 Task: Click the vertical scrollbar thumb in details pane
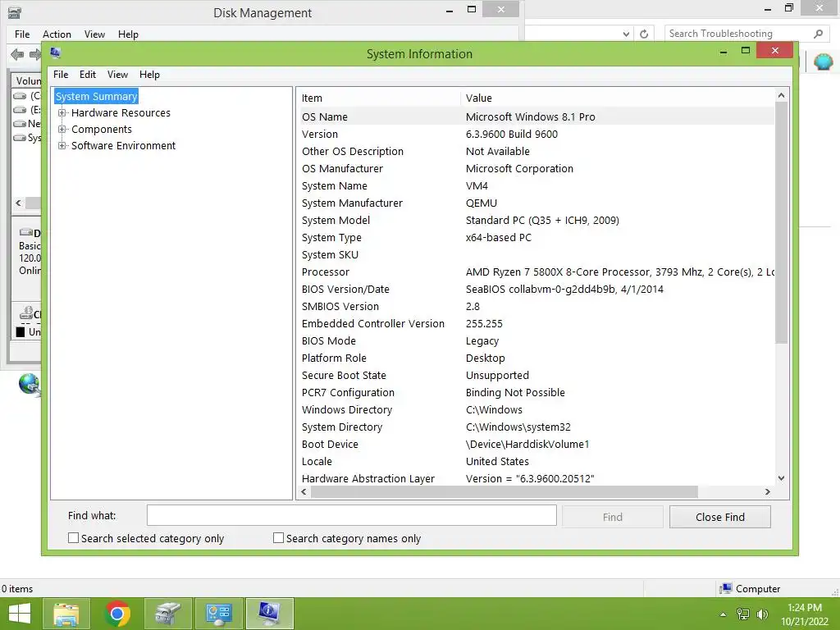[x=781, y=222]
